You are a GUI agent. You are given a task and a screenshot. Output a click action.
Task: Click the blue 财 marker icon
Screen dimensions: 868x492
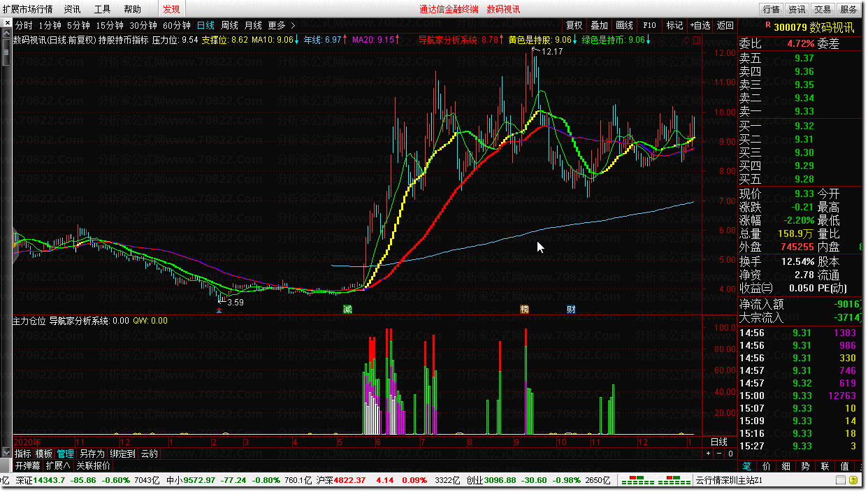coord(571,309)
